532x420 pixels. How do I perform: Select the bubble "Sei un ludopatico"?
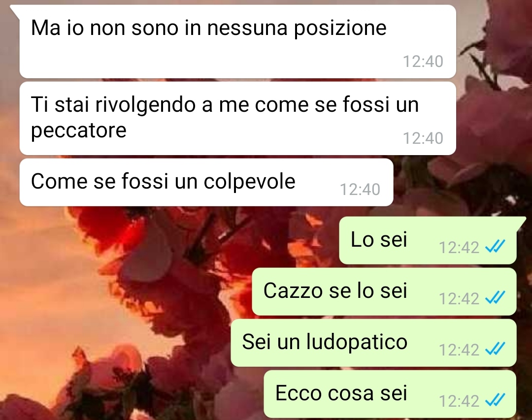(373, 343)
